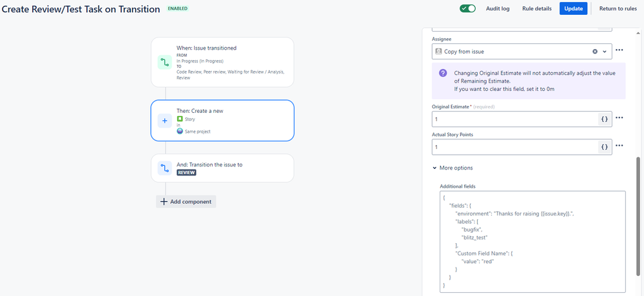This screenshot has width=644, height=296.
Task: Click the In Progress (In Progress) from-status text
Action: (200, 61)
